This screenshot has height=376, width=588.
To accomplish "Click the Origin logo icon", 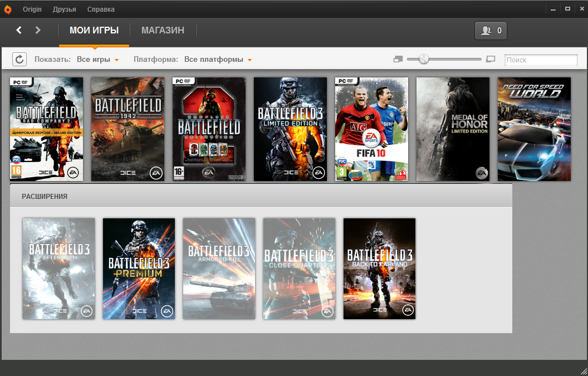I will click(7, 9).
